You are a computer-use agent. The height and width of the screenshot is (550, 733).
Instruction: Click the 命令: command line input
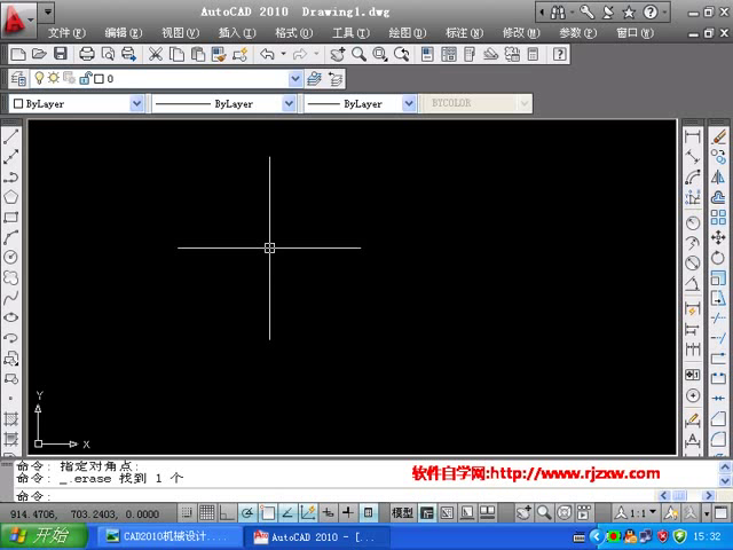point(335,495)
